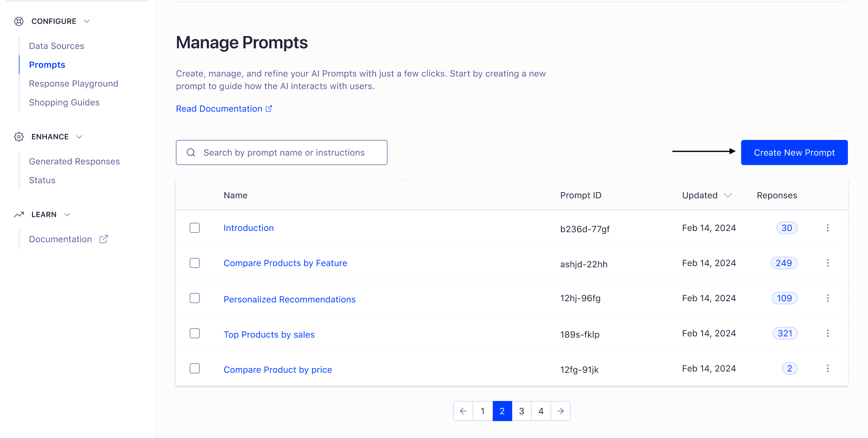Click the Enhance gear icon
This screenshot has width=868, height=438.
click(x=19, y=137)
